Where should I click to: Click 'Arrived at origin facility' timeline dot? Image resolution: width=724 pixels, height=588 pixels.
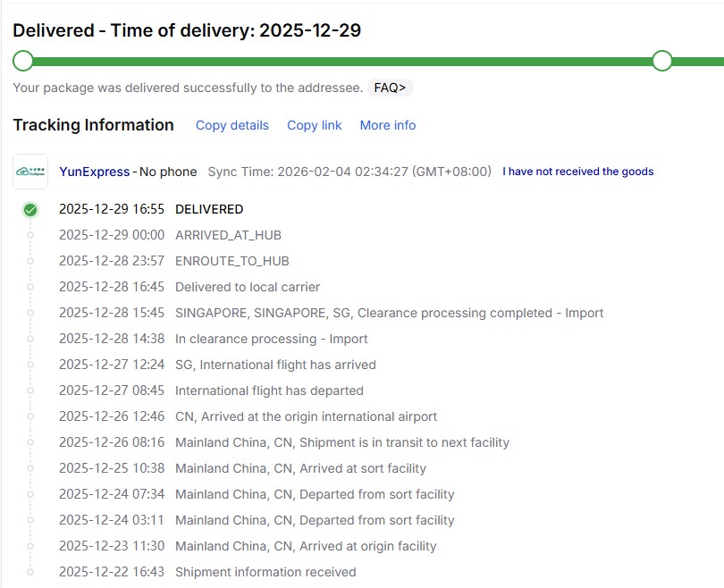30,546
